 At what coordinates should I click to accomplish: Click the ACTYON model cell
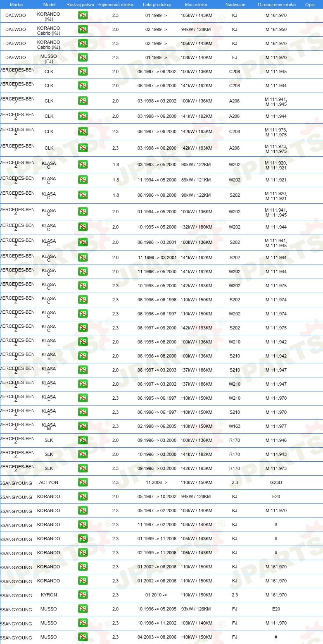(49, 482)
